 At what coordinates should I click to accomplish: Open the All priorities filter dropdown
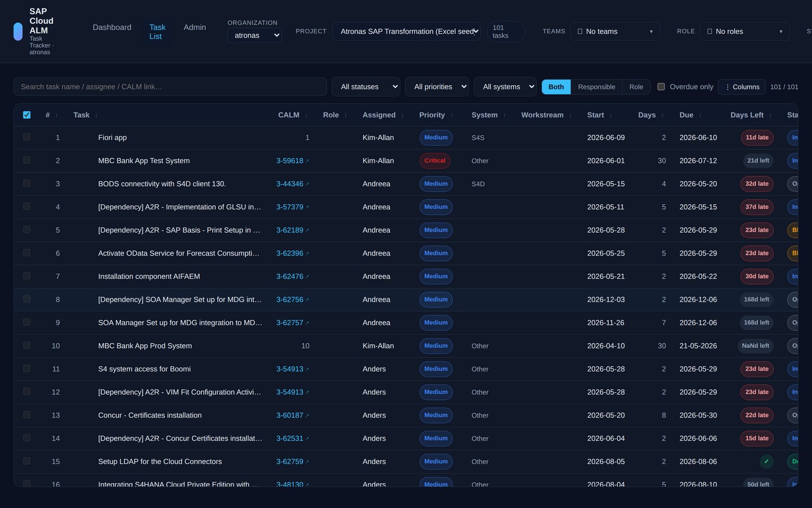[437, 87]
